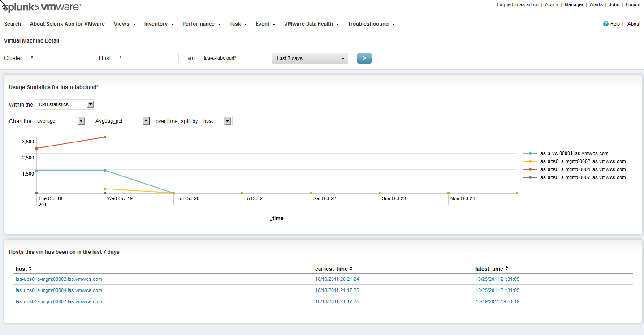Expand the Troubleshooting menu
The height and width of the screenshot is (335, 644).
pos(371,24)
